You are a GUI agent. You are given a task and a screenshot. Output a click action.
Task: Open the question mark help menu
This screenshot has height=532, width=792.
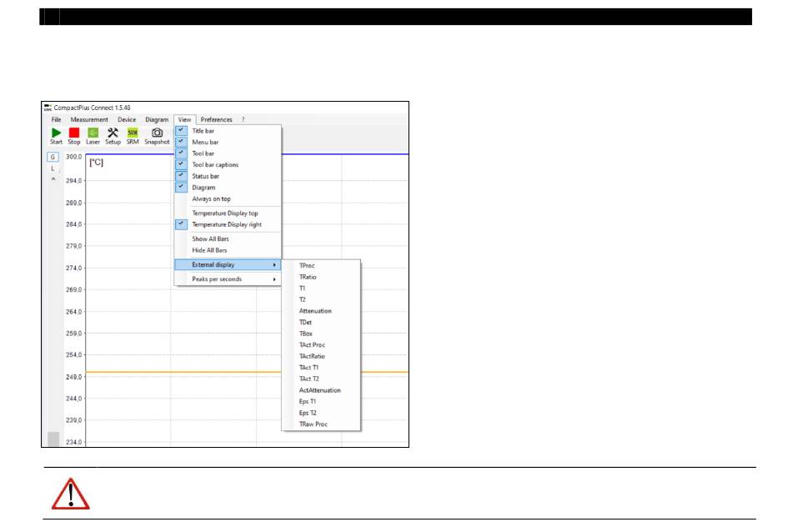(x=243, y=120)
